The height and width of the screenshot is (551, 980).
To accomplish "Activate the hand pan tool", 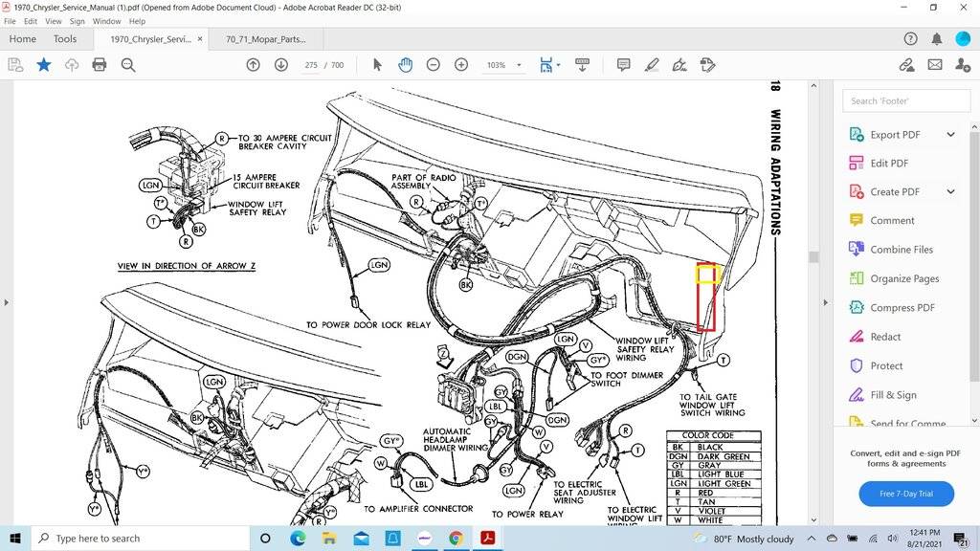I will [x=405, y=65].
